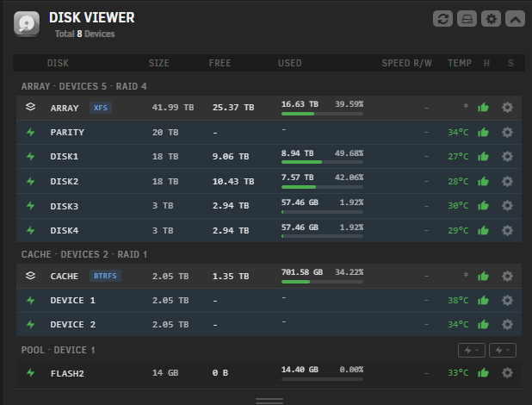Click health thumbs-up for DISK3 row

click(x=483, y=206)
